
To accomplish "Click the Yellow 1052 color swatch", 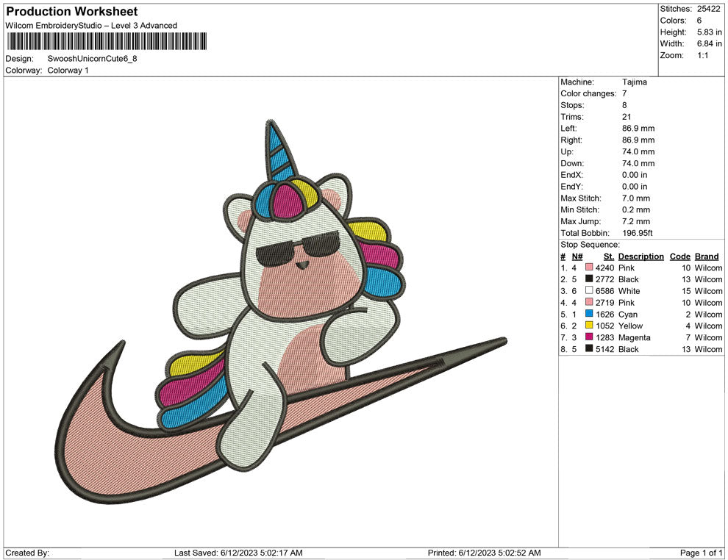I will pos(589,326).
